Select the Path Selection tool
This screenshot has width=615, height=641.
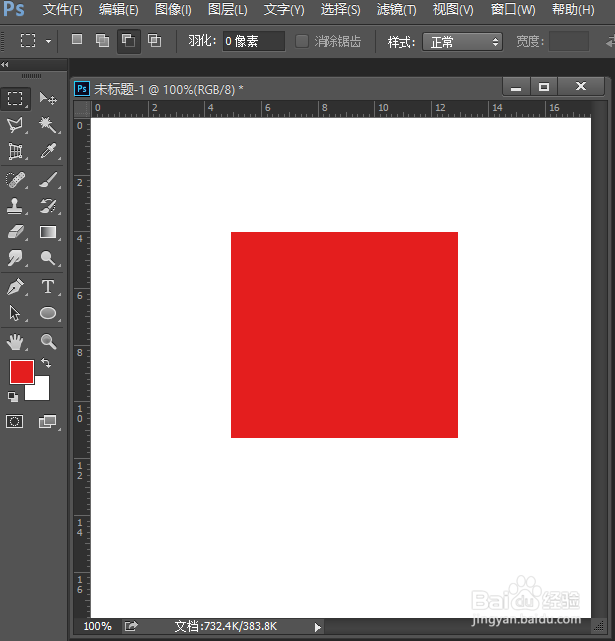15,314
